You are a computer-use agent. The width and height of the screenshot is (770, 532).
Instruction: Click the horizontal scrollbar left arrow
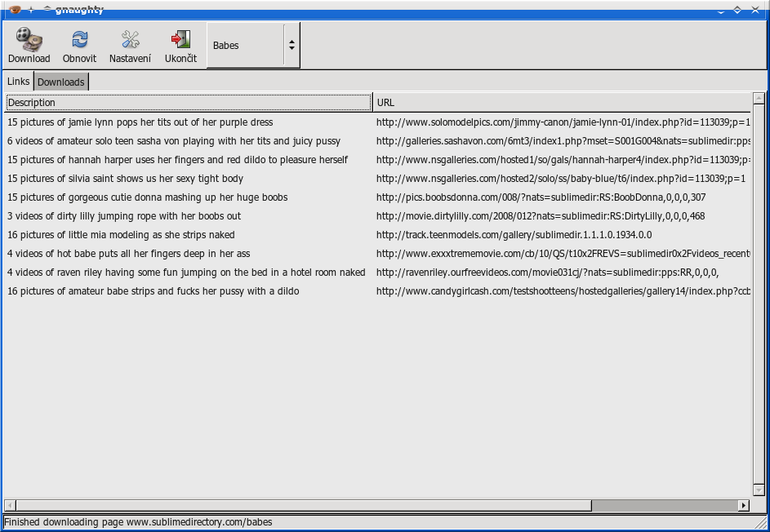coord(10,505)
